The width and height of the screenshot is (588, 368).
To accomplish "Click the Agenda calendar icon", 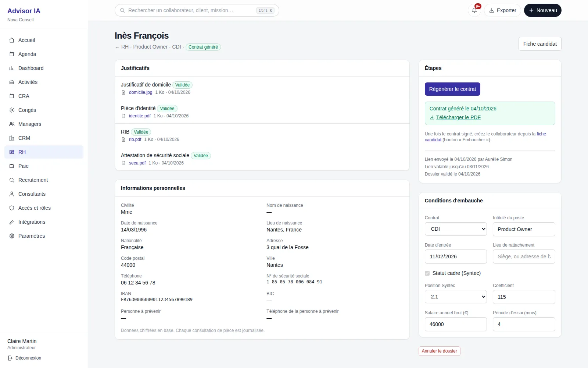I will [x=12, y=54].
